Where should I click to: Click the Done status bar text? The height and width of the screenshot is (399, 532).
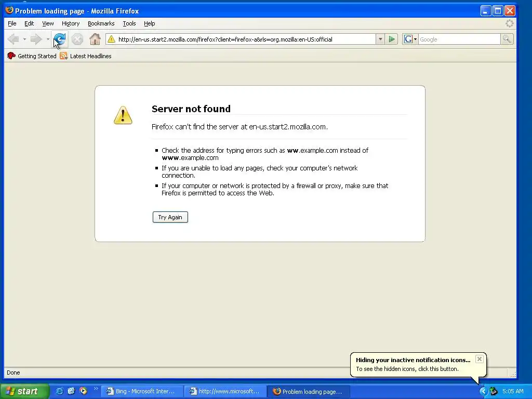click(13, 373)
